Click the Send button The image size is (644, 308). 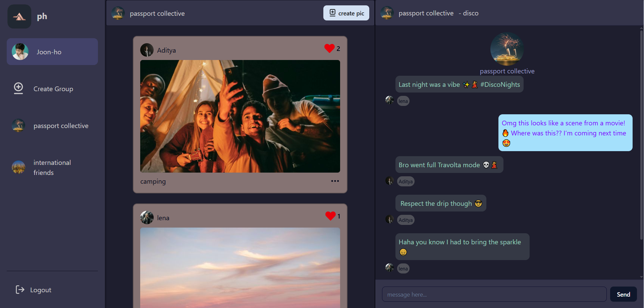[x=623, y=294]
